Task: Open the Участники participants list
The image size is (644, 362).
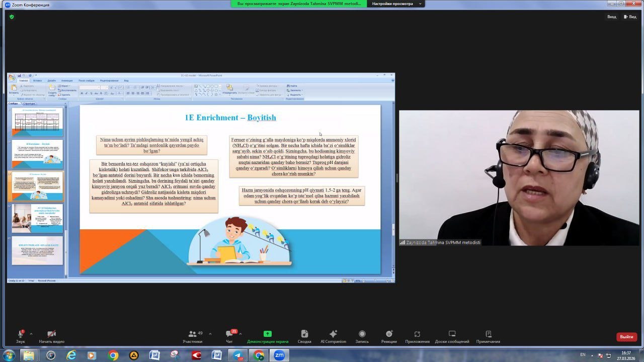Action: (193, 336)
